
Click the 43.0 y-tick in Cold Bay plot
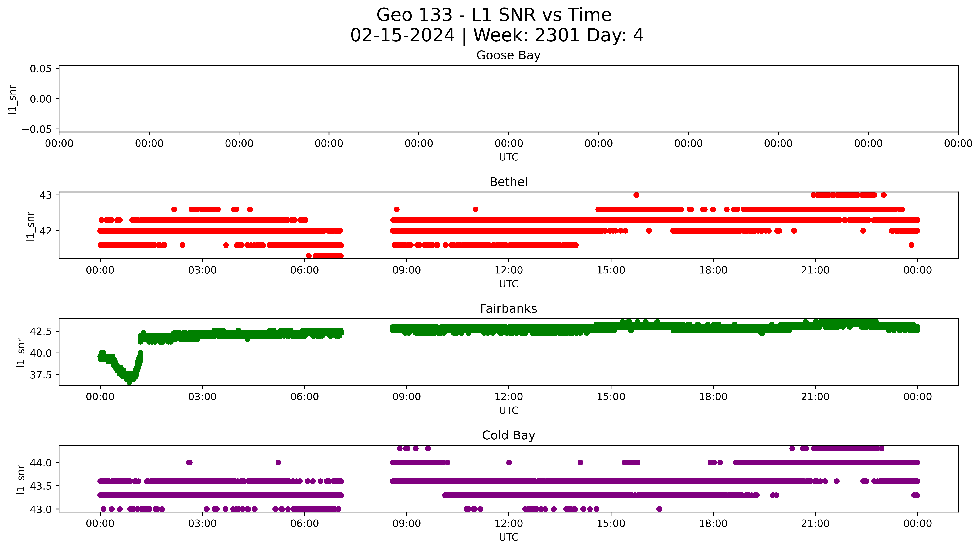click(41, 509)
